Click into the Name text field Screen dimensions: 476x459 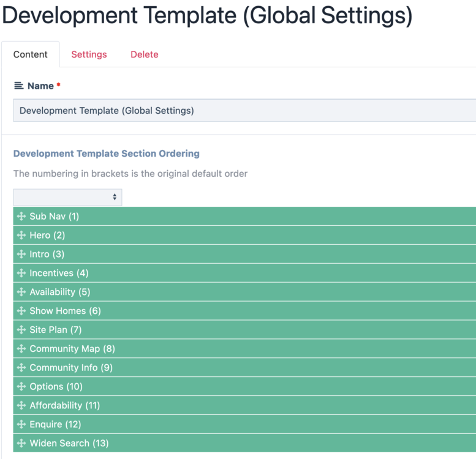[x=245, y=111]
